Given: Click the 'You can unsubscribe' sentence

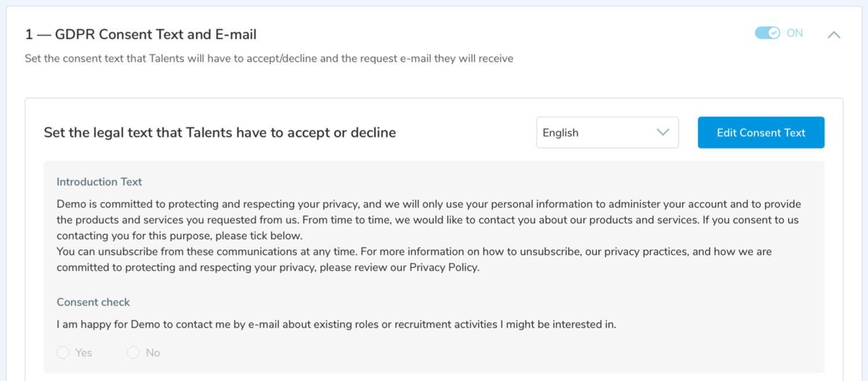Looking at the screenshot, I should (414, 252).
